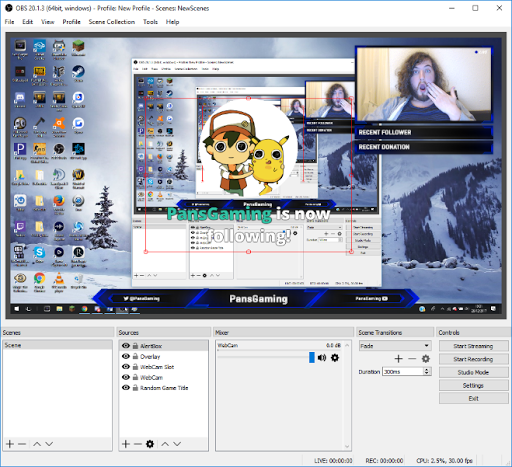Open source properties with the gear icon
This screenshot has height=467, width=512.
click(150, 444)
